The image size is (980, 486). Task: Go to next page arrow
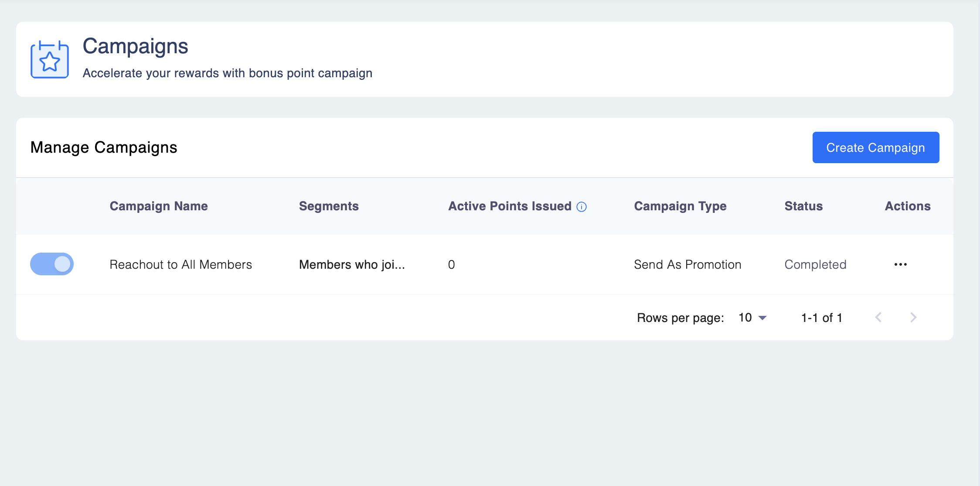913,318
